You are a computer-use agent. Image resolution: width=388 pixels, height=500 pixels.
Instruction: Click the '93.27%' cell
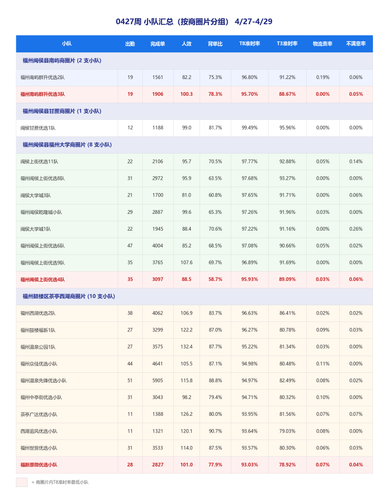(287, 178)
